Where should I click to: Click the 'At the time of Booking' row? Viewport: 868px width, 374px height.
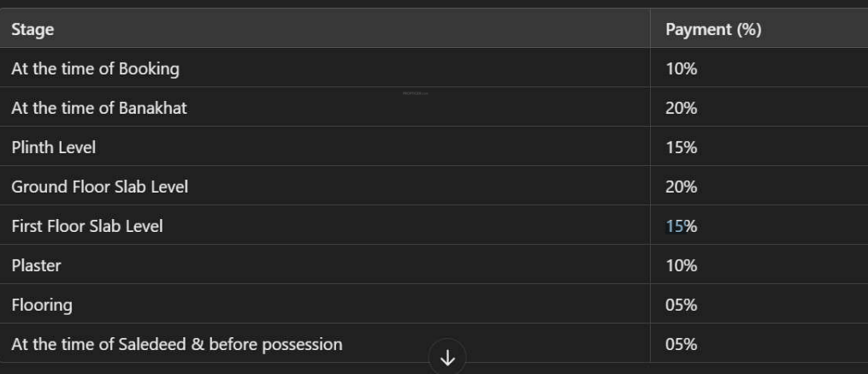click(x=434, y=68)
